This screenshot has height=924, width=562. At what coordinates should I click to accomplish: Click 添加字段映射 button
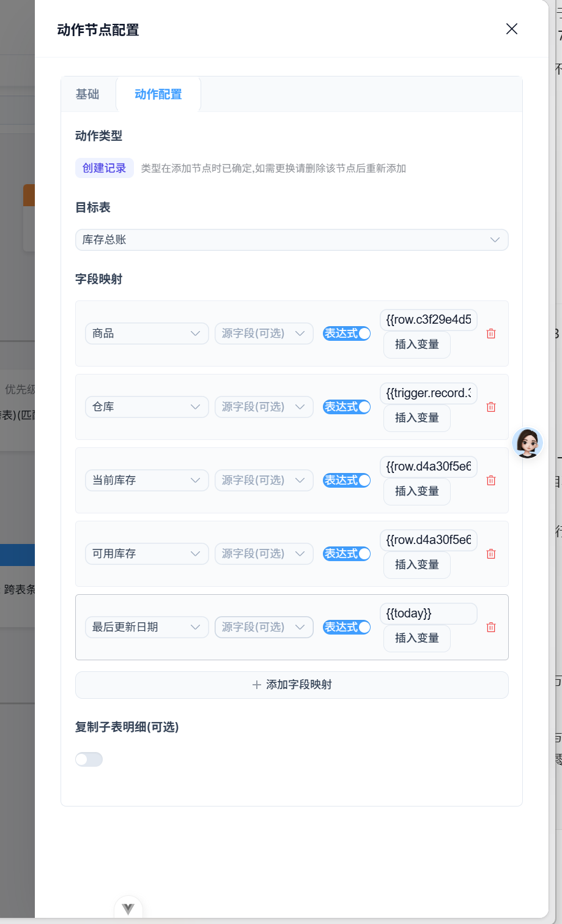point(292,685)
